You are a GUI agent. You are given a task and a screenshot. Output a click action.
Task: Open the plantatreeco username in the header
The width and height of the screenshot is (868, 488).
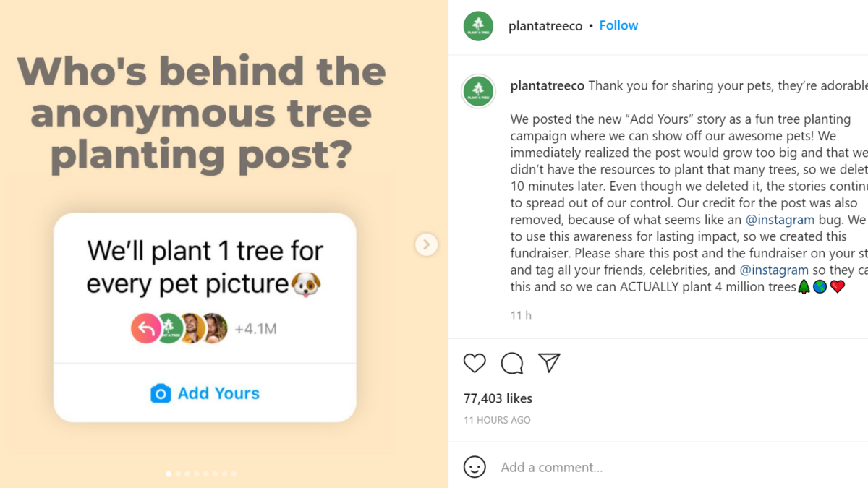pos(545,26)
